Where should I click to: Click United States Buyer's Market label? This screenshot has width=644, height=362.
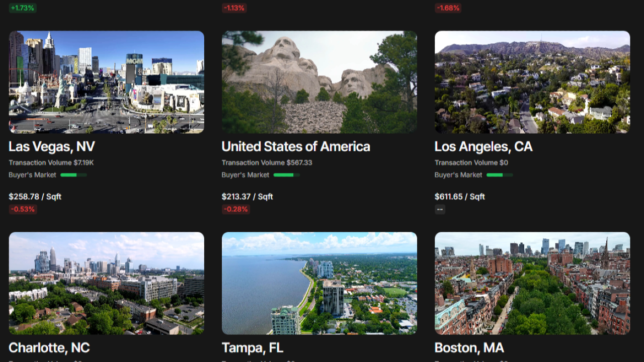coord(246,175)
